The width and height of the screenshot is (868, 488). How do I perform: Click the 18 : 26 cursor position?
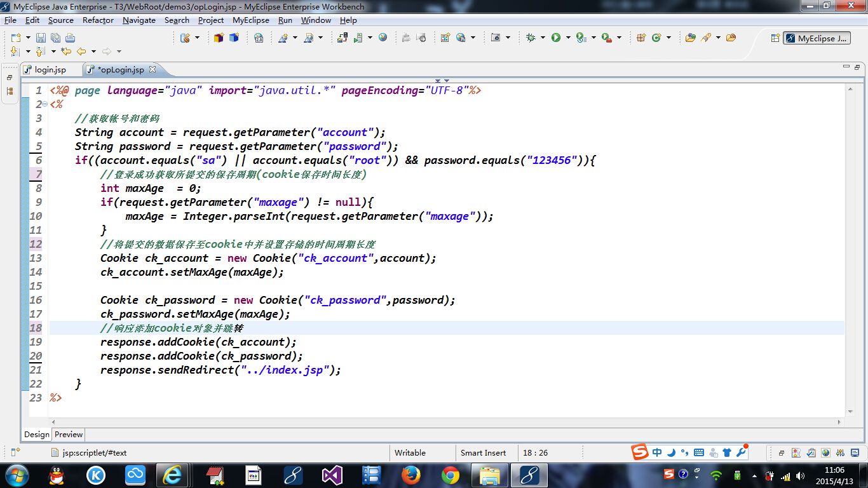click(x=535, y=453)
